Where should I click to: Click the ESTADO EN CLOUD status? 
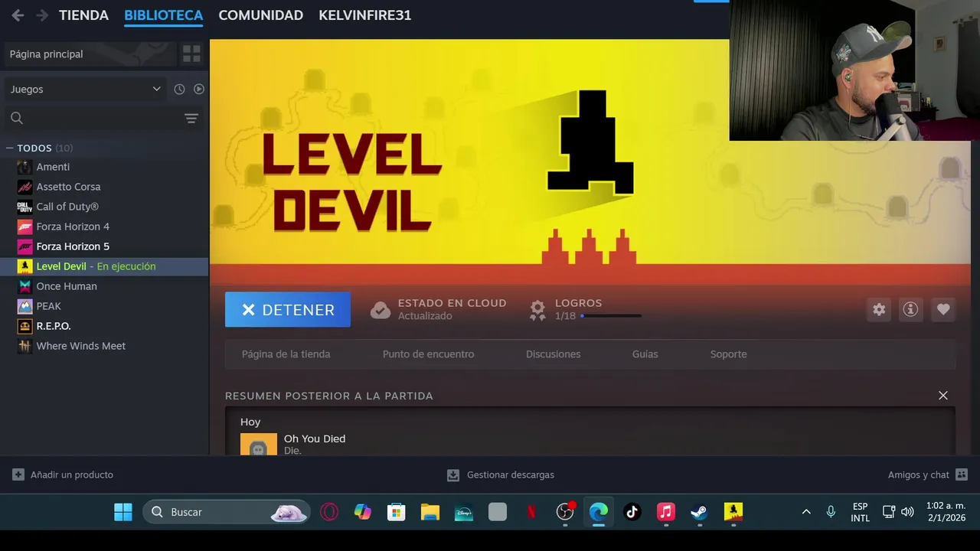click(439, 309)
